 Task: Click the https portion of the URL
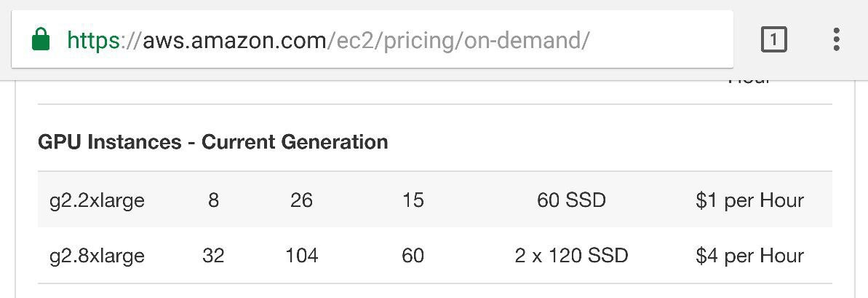(94, 40)
